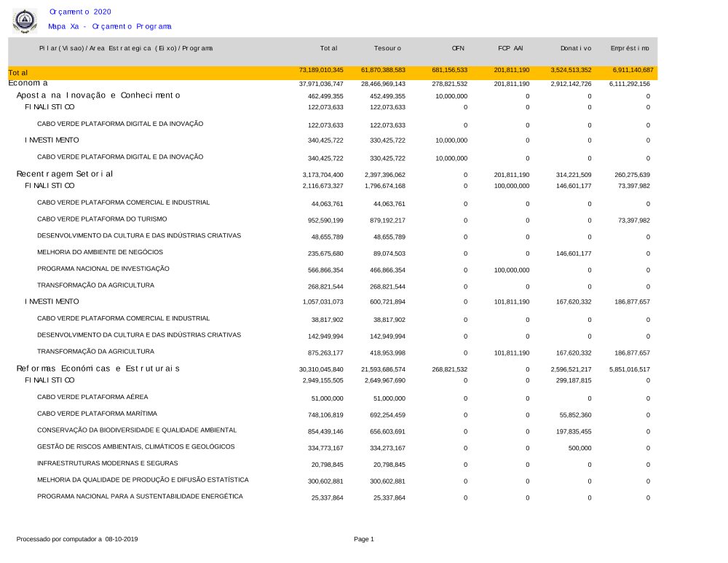The image size is (728, 563).
Task: Select the 'Reformas Económicas e Estruturais' section row
Action: pos(98,369)
